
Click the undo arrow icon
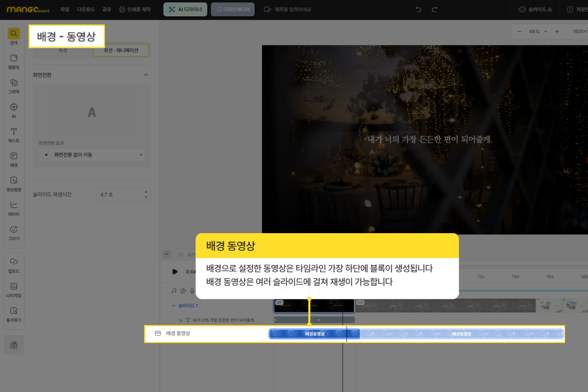(x=419, y=9)
